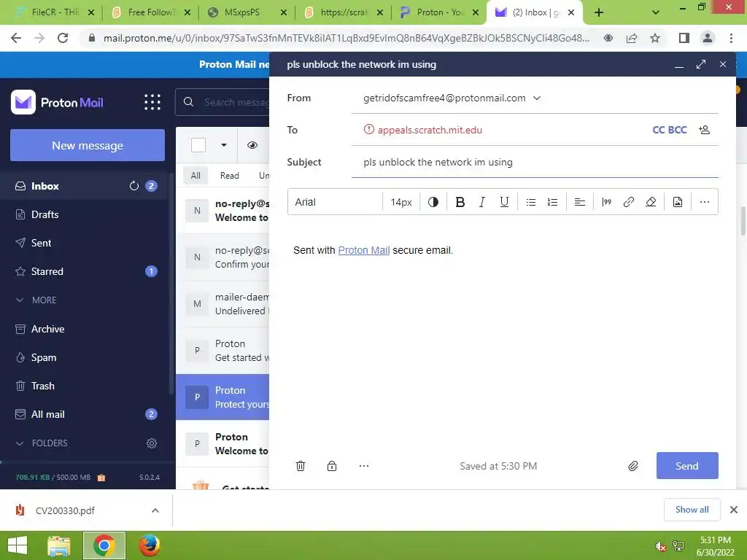747x560 pixels.
Task: Insert a numbered list
Action: point(553,202)
